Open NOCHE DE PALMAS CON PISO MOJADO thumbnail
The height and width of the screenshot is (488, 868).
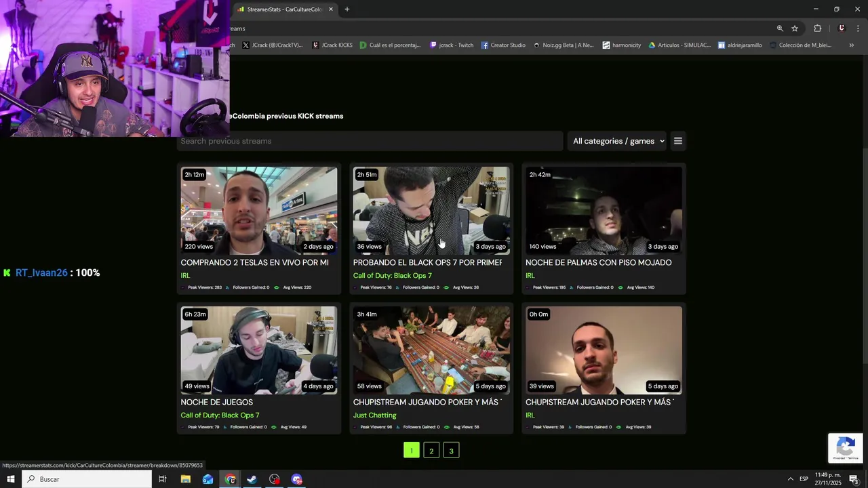[x=604, y=211]
